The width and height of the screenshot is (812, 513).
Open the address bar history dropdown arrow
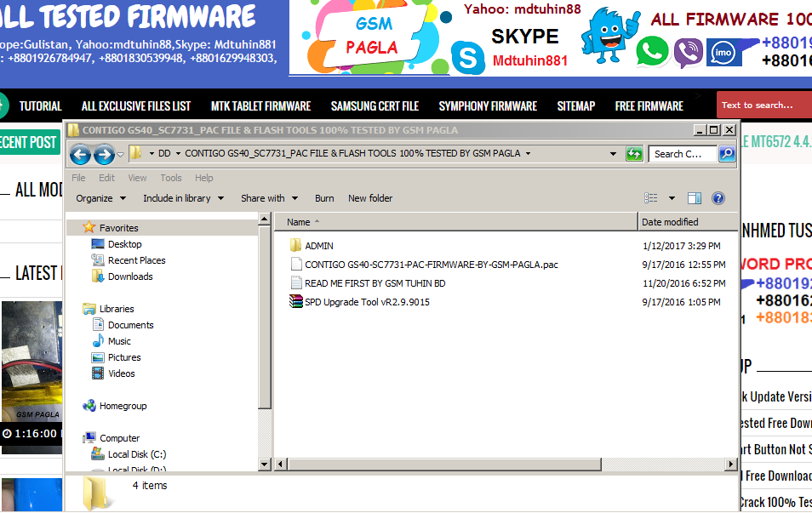(x=613, y=154)
